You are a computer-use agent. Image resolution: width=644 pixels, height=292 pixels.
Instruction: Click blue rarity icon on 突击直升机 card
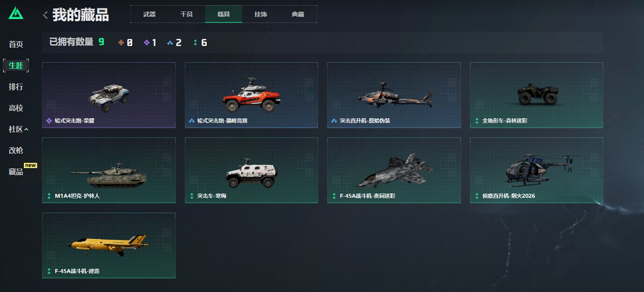(x=334, y=121)
